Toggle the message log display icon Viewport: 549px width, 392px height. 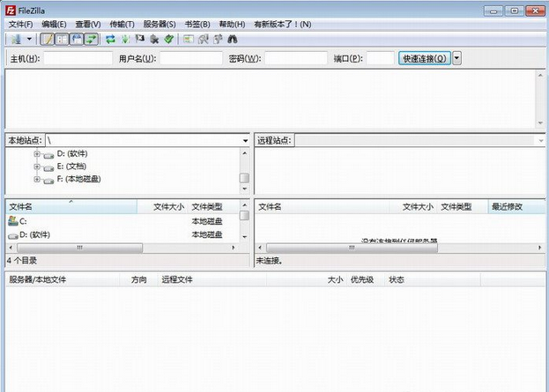[48, 39]
